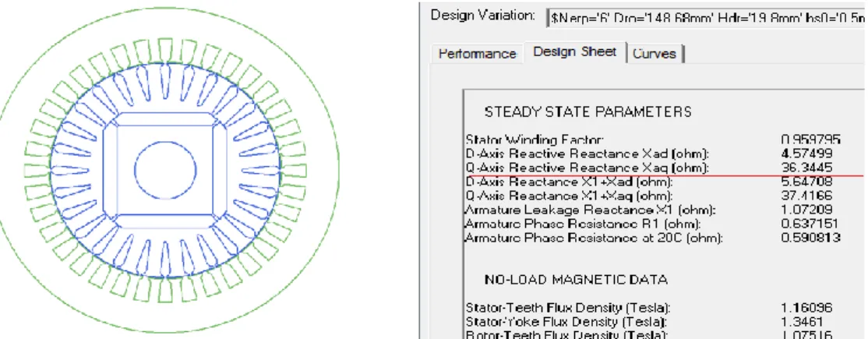Click the value 0.959795

[810, 140]
